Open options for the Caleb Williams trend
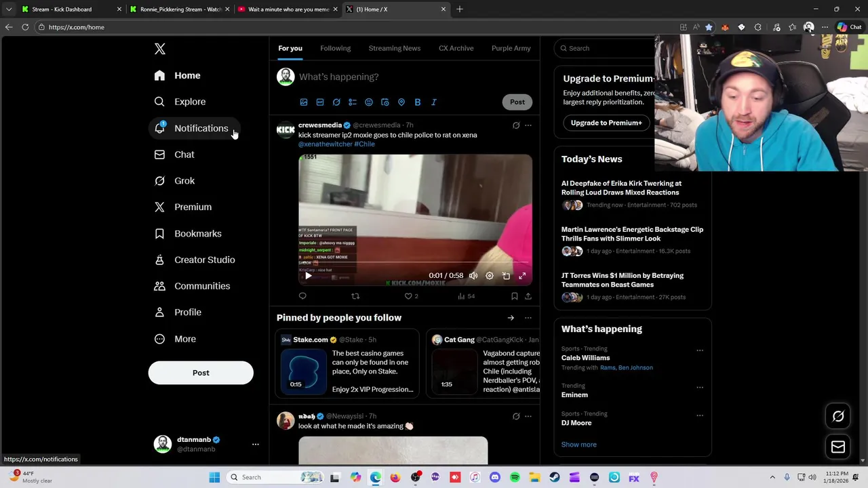 [700, 350]
